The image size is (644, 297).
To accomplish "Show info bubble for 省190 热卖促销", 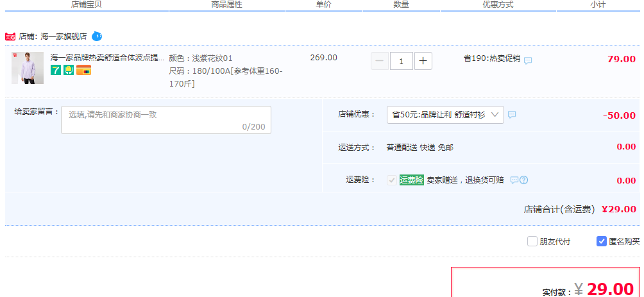I will point(528,60).
